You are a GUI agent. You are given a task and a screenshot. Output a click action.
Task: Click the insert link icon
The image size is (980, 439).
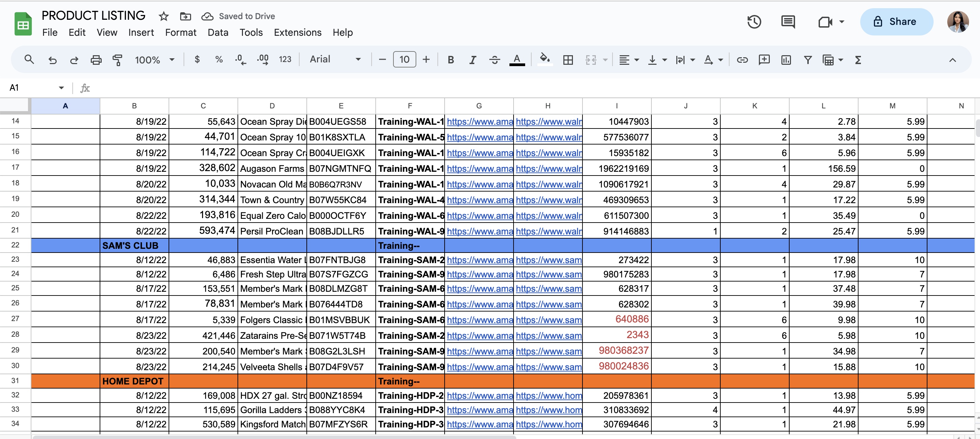point(742,60)
